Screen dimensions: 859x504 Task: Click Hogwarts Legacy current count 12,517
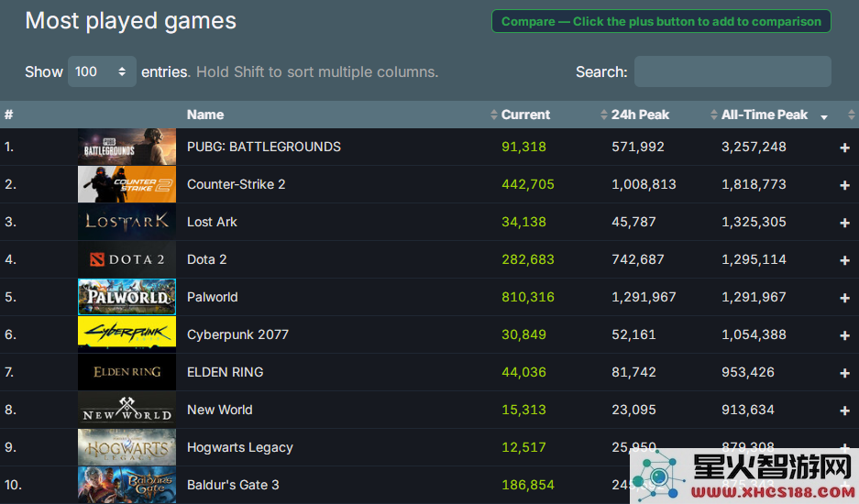(523, 447)
